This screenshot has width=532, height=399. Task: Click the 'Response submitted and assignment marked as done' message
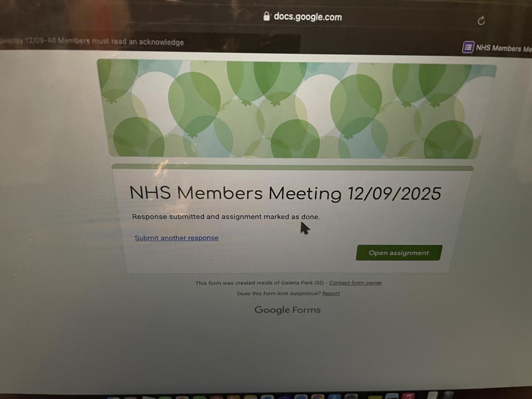click(x=226, y=217)
